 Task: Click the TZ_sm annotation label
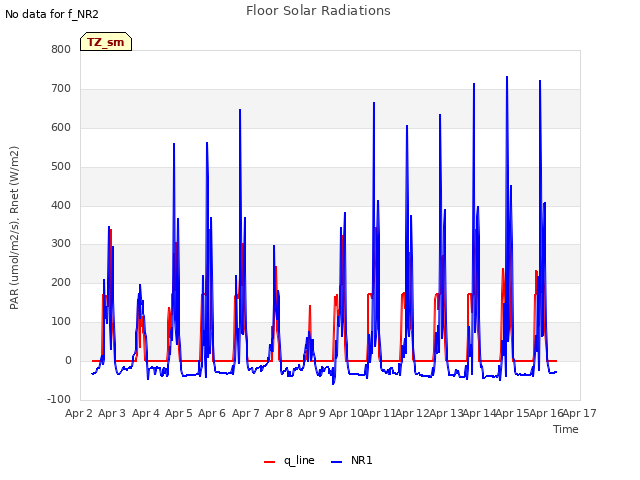click(x=106, y=42)
